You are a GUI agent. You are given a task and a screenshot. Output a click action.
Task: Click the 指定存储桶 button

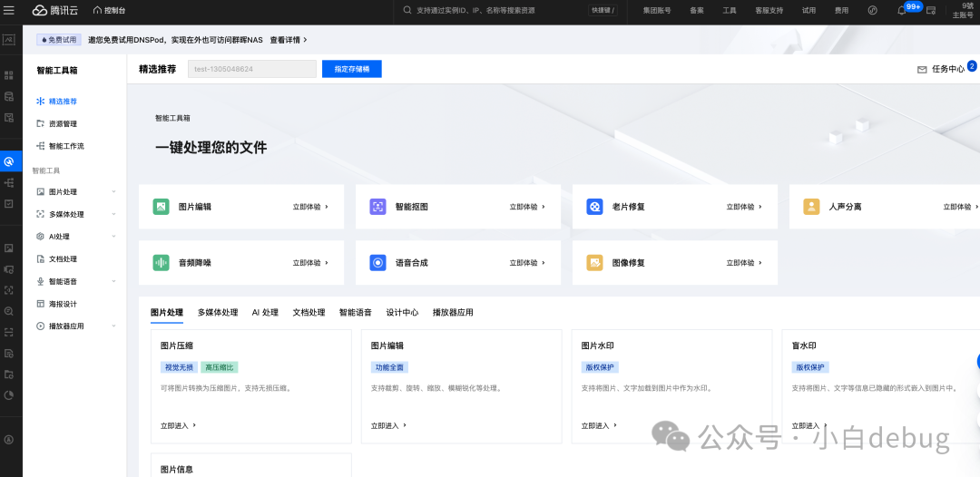click(x=352, y=69)
